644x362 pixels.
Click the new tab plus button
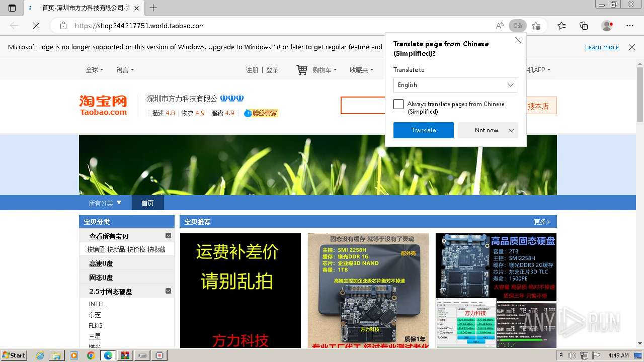tap(153, 8)
